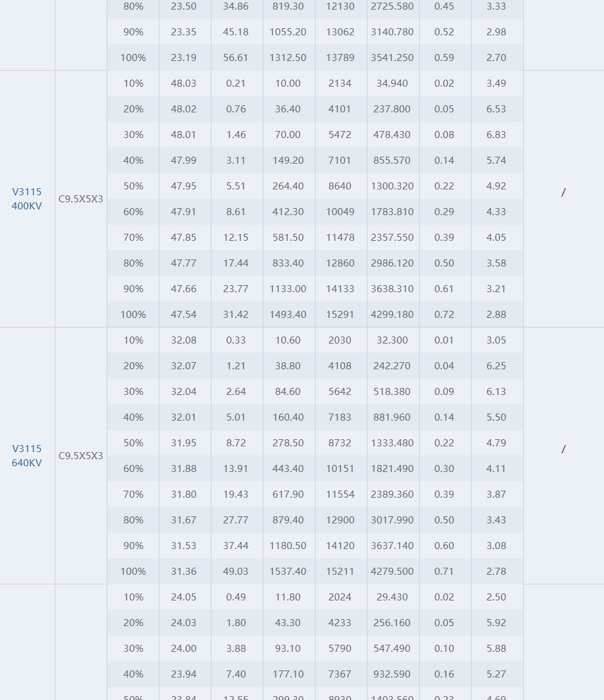
Task: Select the 32.08 voltage cell
Action: pyautogui.click(x=184, y=340)
